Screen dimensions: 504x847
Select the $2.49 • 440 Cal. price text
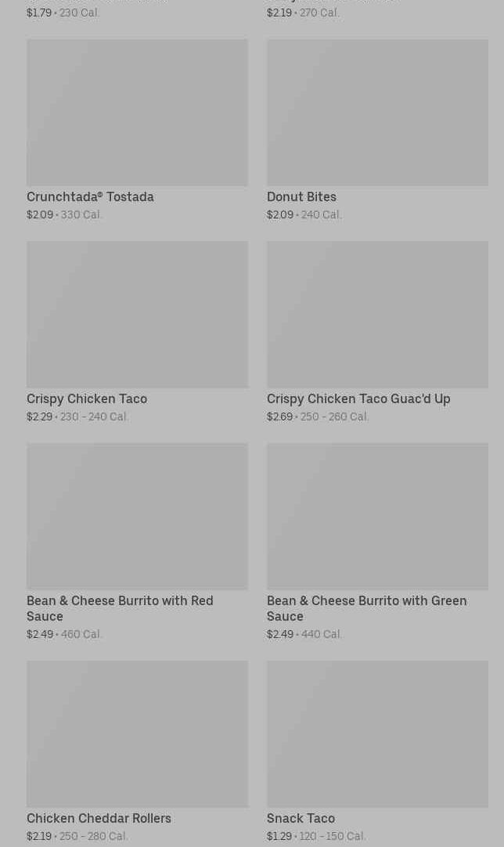tap(304, 635)
